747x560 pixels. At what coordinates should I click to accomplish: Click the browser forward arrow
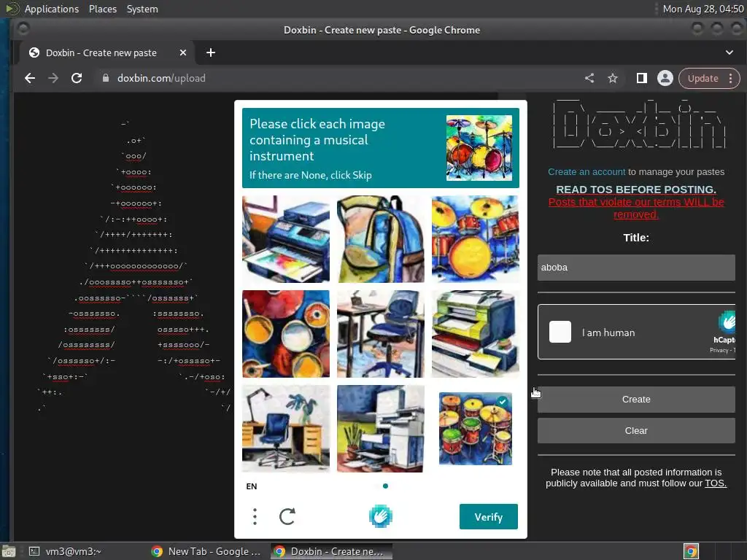tap(53, 78)
